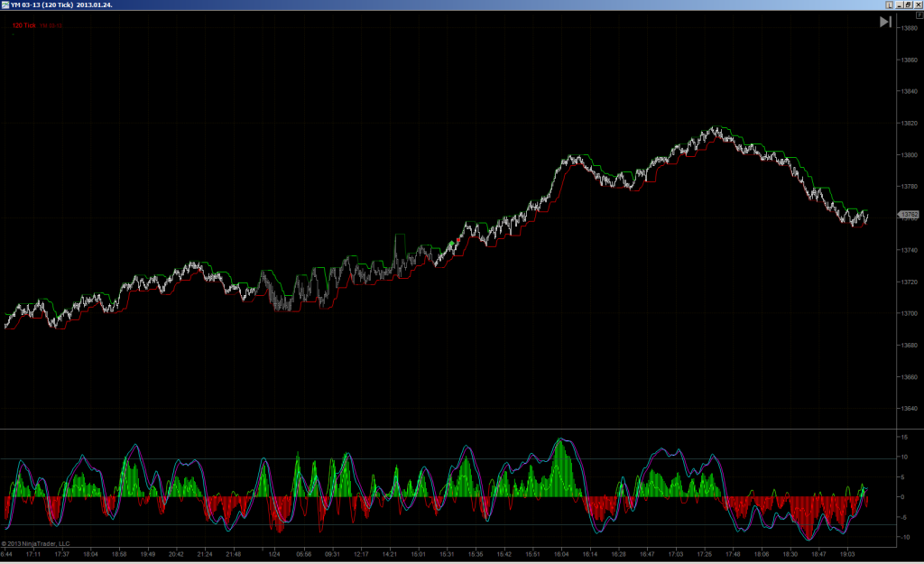
Task: Click price axis label 13840
Action: 910,91
